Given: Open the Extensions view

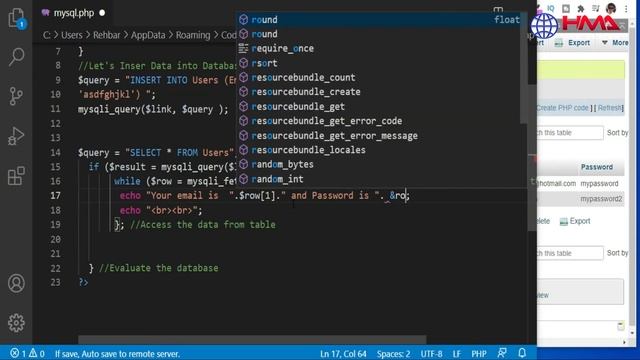Looking at the screenshot, I should point(16,176).
